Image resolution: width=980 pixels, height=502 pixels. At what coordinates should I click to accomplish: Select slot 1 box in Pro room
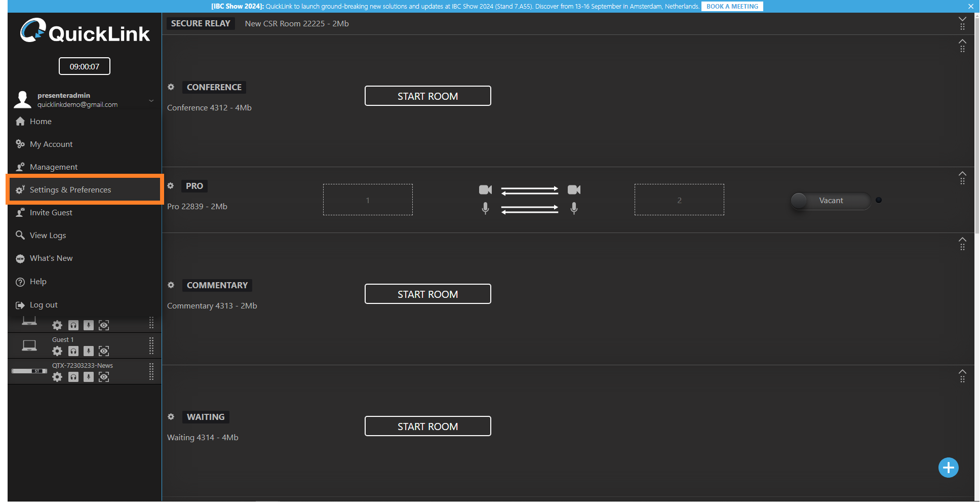pos(368,200)
